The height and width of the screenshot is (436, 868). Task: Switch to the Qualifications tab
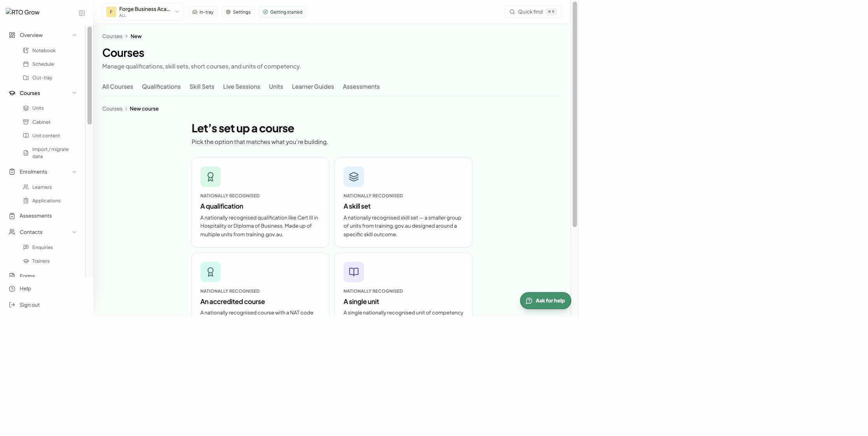161,87
